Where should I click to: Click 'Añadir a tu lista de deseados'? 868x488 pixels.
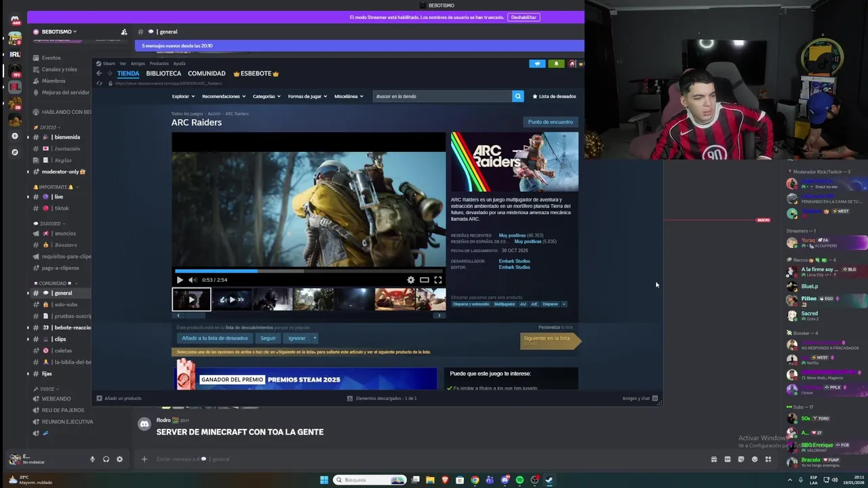pyautogui.click(x=215, y=338)
